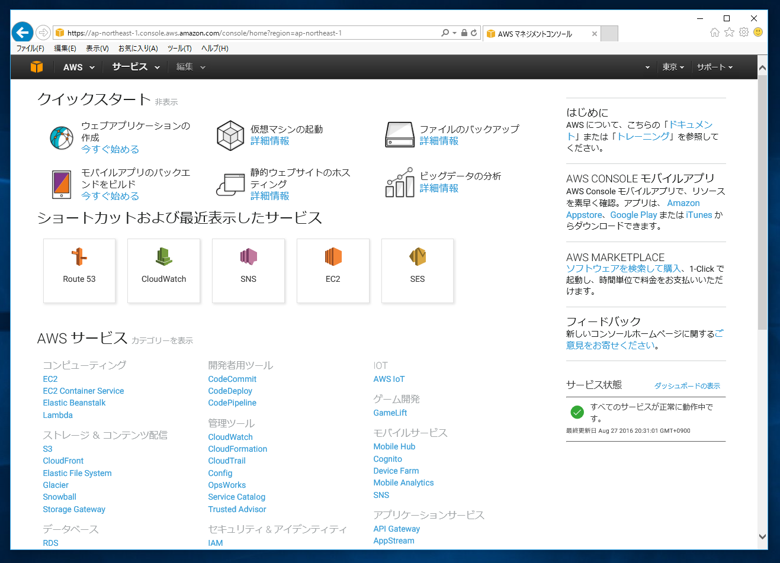The height and width of the screenshot is (563, 780).
Task: Click the file backup drive icon
Action: [399, 135]
